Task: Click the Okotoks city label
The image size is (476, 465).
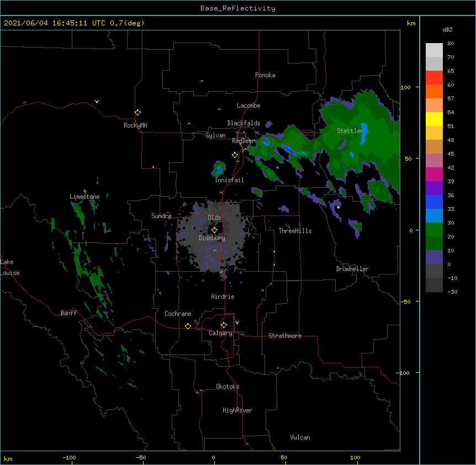Action: click(x=228, y=387)
